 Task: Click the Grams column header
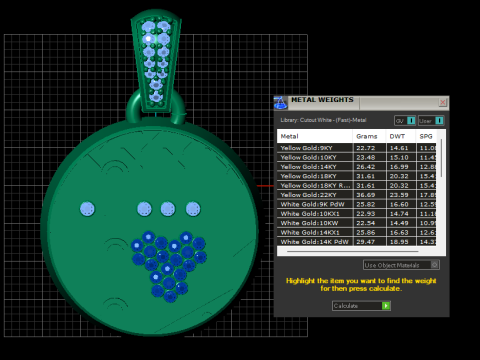coord(369,136)
